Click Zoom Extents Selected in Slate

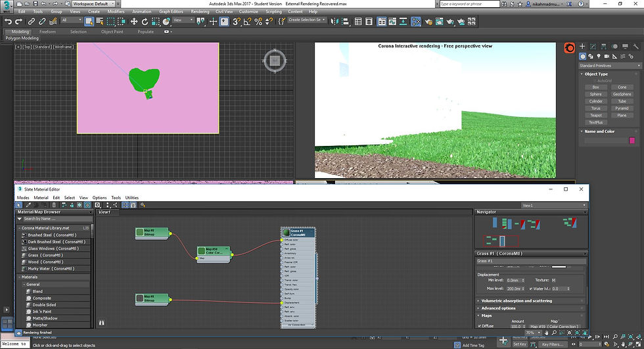click(x=576, y=333)
